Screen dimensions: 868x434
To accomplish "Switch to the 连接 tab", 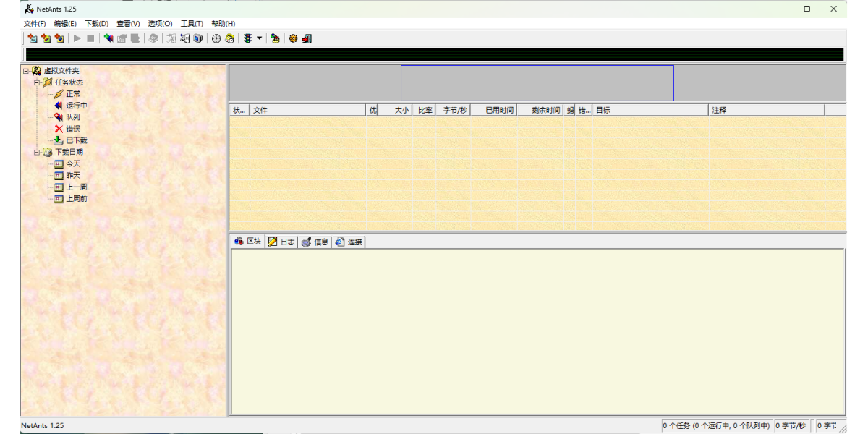I will pos(349,242).
